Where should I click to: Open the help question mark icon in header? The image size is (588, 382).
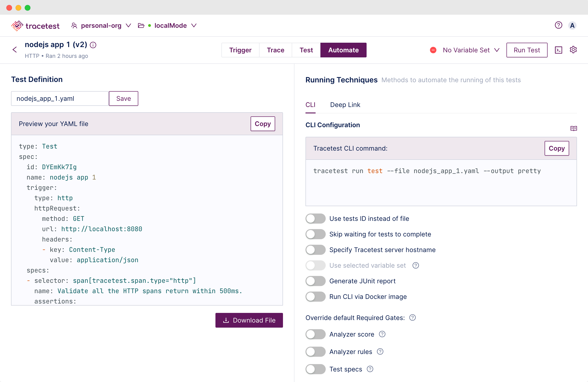pyautogui.click(x=558, y=25)
